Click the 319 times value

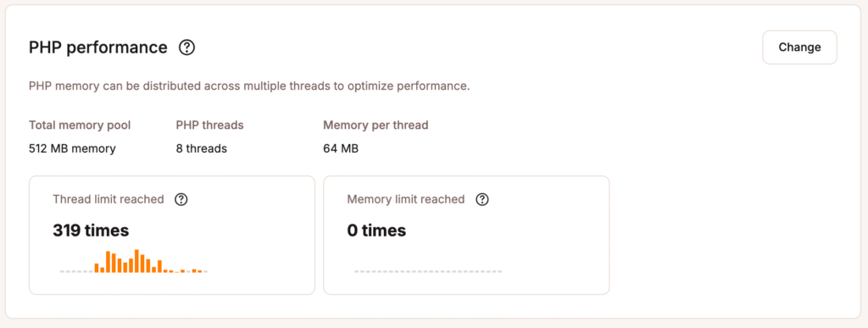tap(91, 231)
